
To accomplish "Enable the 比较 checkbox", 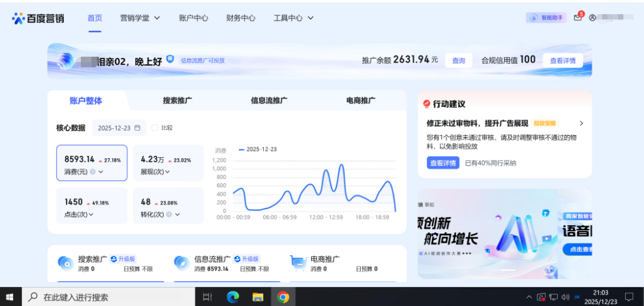I will pos(155,128).
